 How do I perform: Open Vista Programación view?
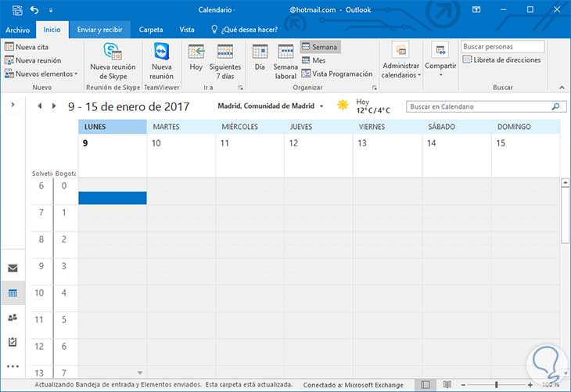[x=337, y=74]
